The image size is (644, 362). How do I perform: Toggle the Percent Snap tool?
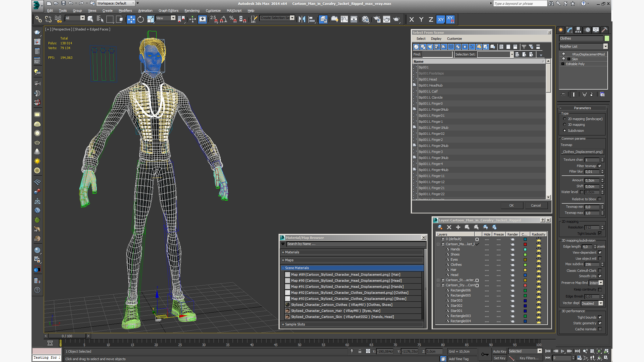[233, 19]
